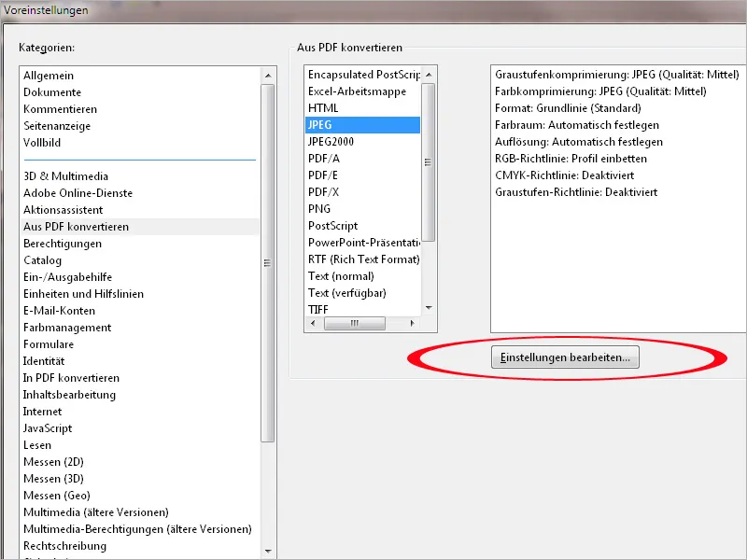The width and height of the screenshot is (747, 560).
Task: Click the Einstellungen bearbeiten button
Action: click(565, 357)
